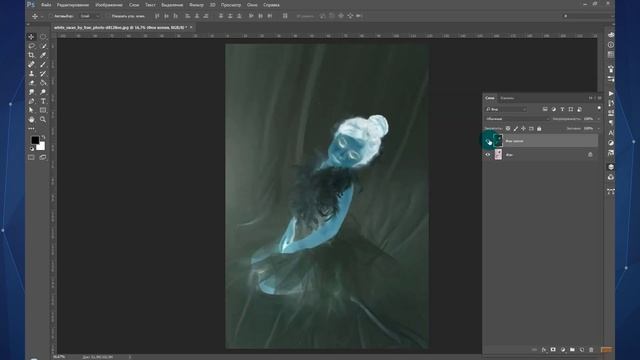Viewport: 640px width, 360px height.
Task: Create a new layer icon
Action: coord(582,350)
